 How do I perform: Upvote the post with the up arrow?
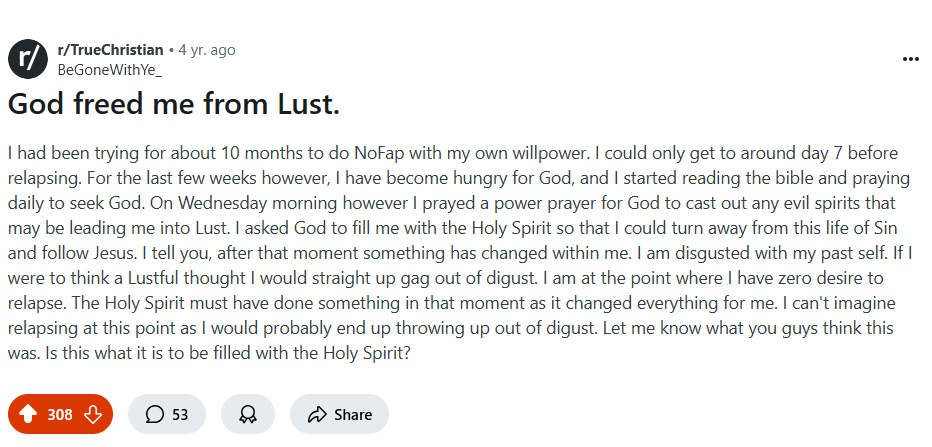coord(28,414)
